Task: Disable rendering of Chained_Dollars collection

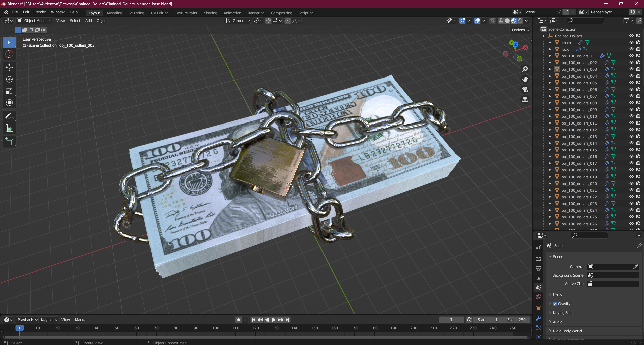Action: [638, 36]
